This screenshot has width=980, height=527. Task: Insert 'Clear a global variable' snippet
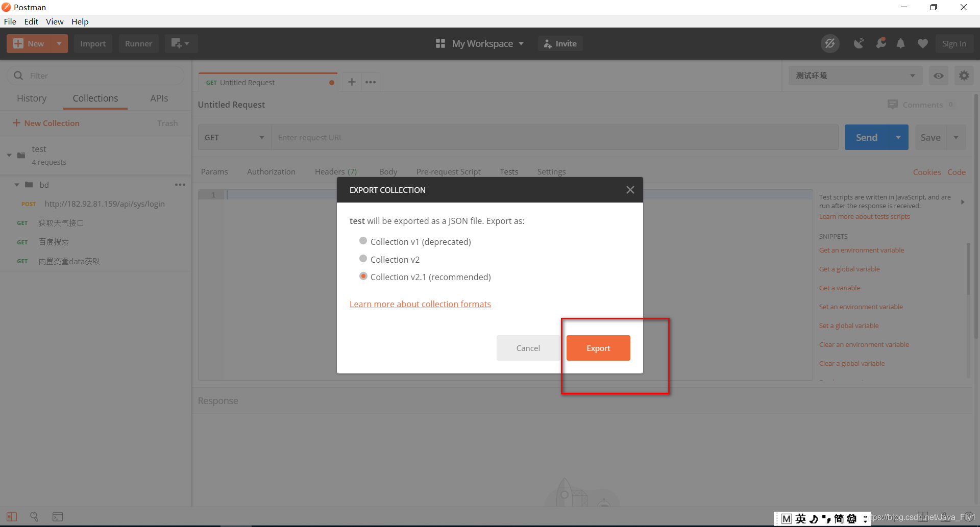tap(852, 363)
